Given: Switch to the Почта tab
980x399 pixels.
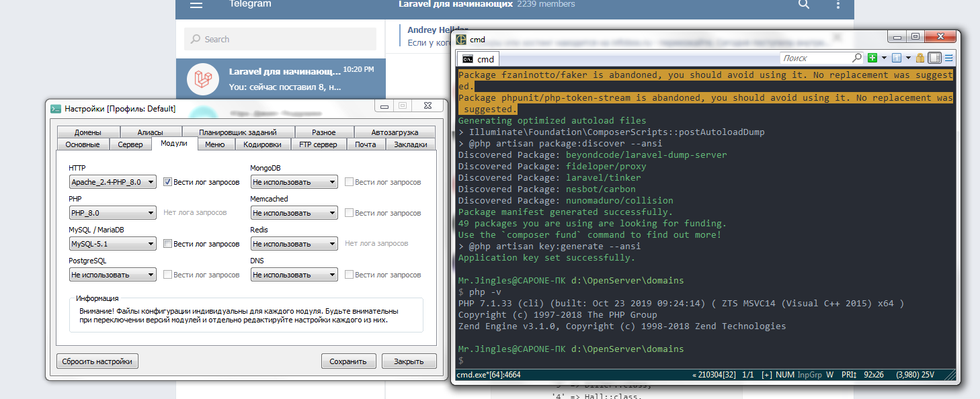Looking at the screenshot, I should tap(366, 144).
